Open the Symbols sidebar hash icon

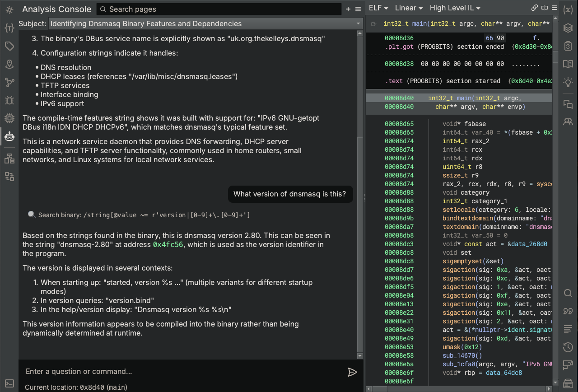[x=9, y=9]
